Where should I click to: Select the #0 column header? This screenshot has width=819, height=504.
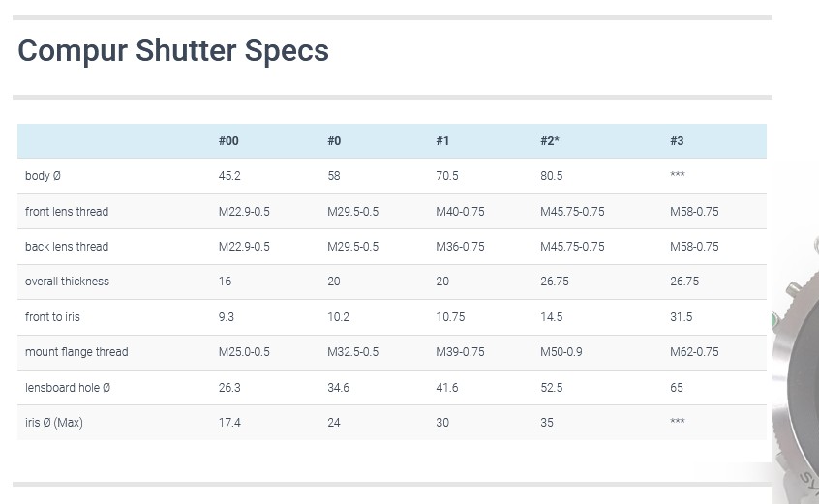click(x=334, y=141)
